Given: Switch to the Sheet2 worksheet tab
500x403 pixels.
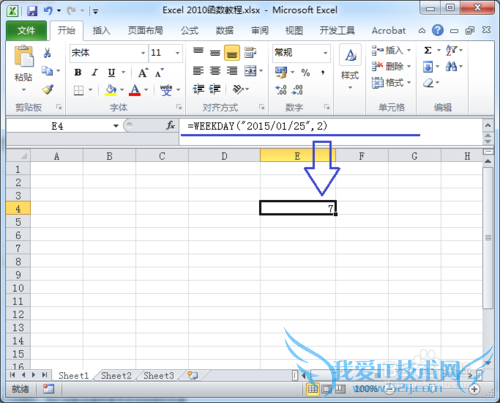Looking at the screenshot, I should (x=116, y=376).
